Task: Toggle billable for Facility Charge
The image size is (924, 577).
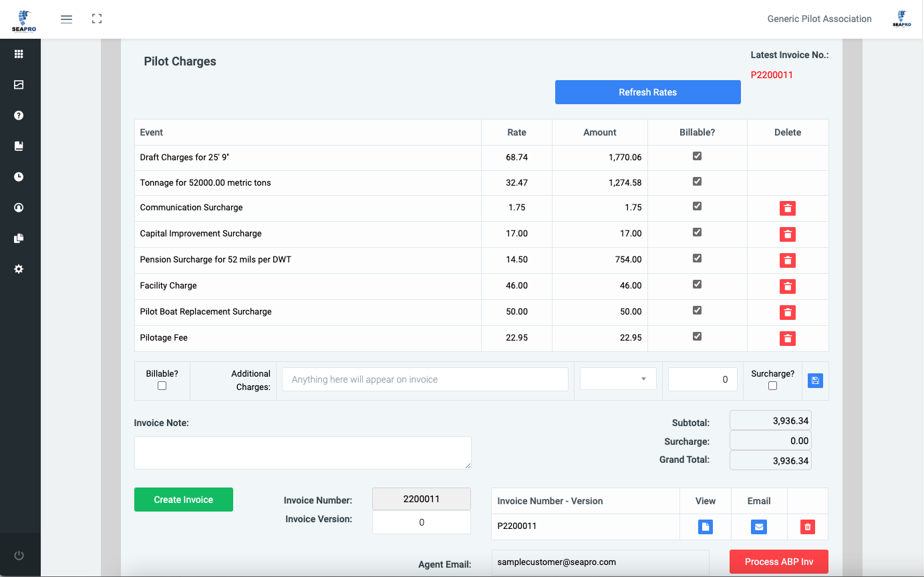Action: tap(697, 284)
